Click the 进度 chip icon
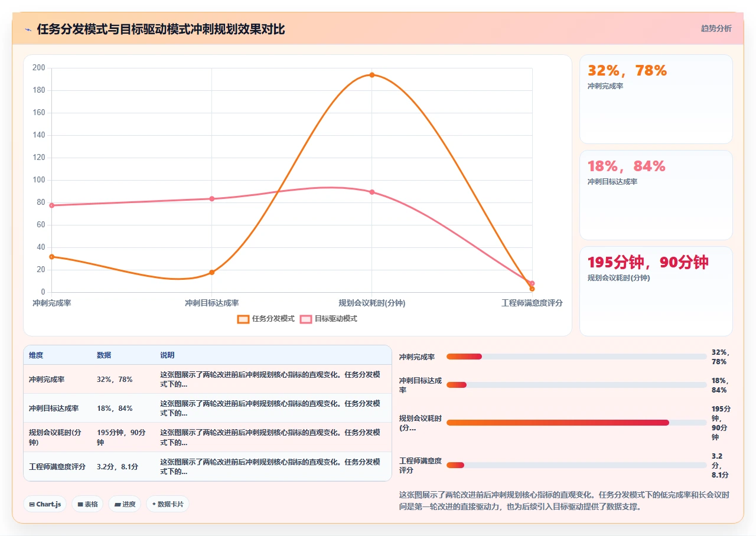Image resolution: width=756 pixels, height=536 pixels. coord(118,504)
